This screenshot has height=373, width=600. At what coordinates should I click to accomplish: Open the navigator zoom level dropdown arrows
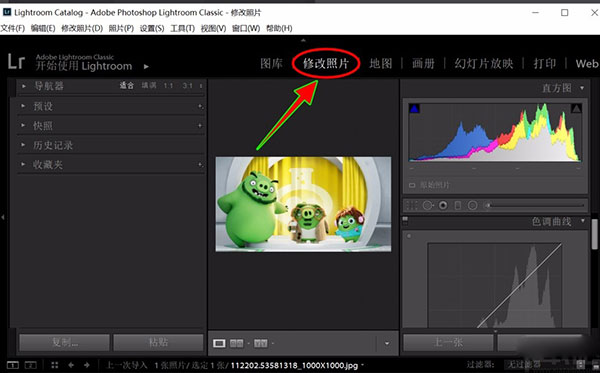pos(201,86)
